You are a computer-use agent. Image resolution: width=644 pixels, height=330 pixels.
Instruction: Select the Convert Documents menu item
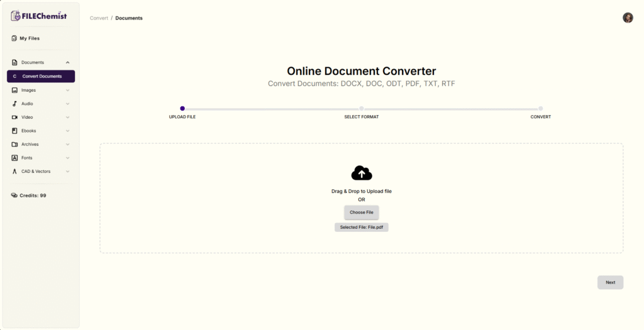(x=42, y=76)
